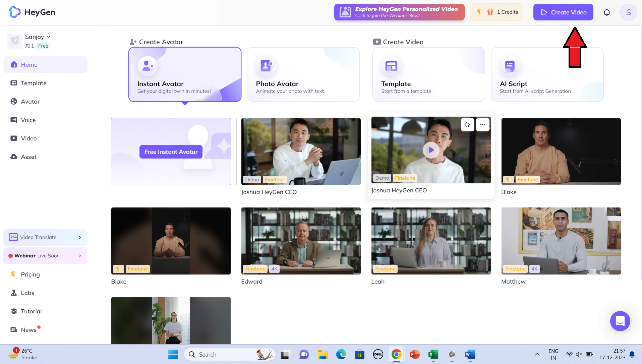This screenshot has width=642, height=364.
Task: Click the Labs flask icon
Action: [14, 293]
